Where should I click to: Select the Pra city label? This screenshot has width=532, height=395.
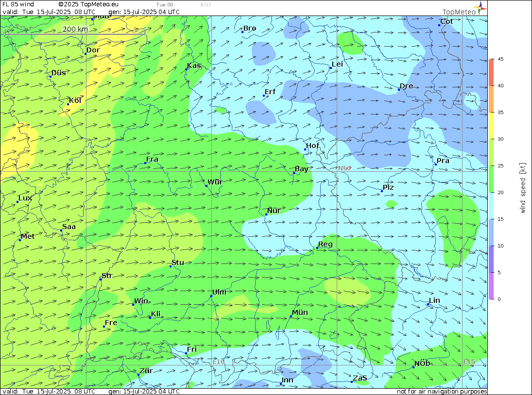443,161
